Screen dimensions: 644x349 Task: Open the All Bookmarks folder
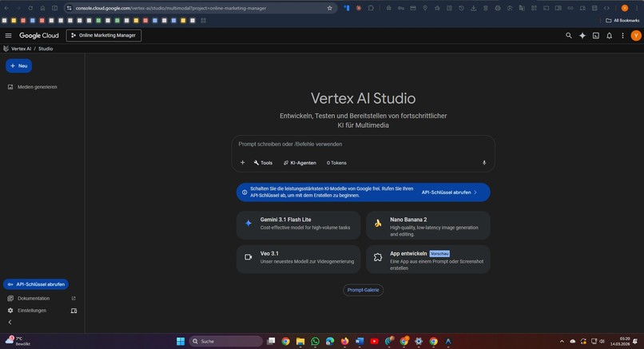622,21
